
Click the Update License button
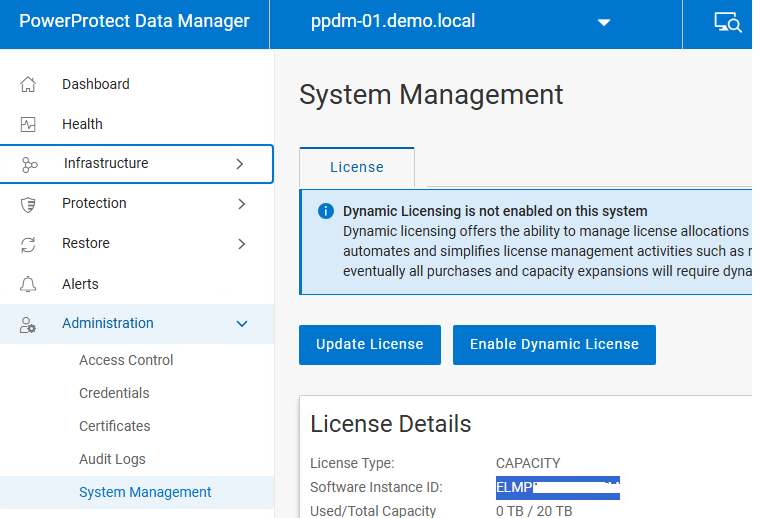370,345
